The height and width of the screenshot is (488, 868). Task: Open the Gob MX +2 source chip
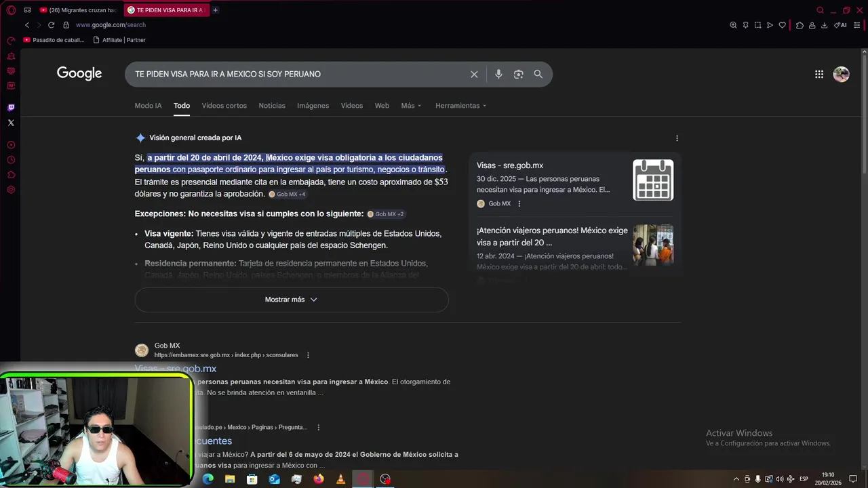[x=386, y=214]
